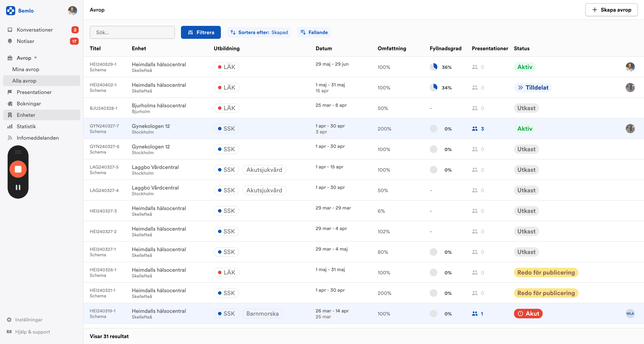Click Redo för publicering on HEI240326-1

(x=546, y=272)
